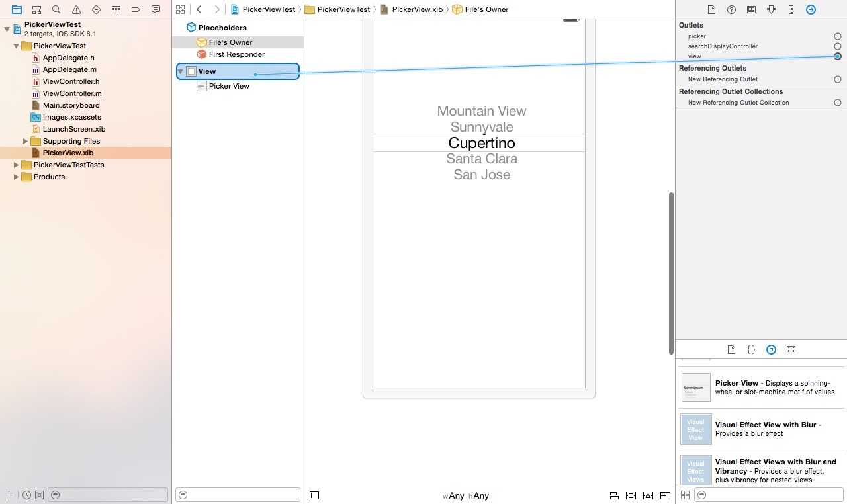Show only source-controlled files filter
The width and height of the screenshot is (847, 504).
click(39, 495)
